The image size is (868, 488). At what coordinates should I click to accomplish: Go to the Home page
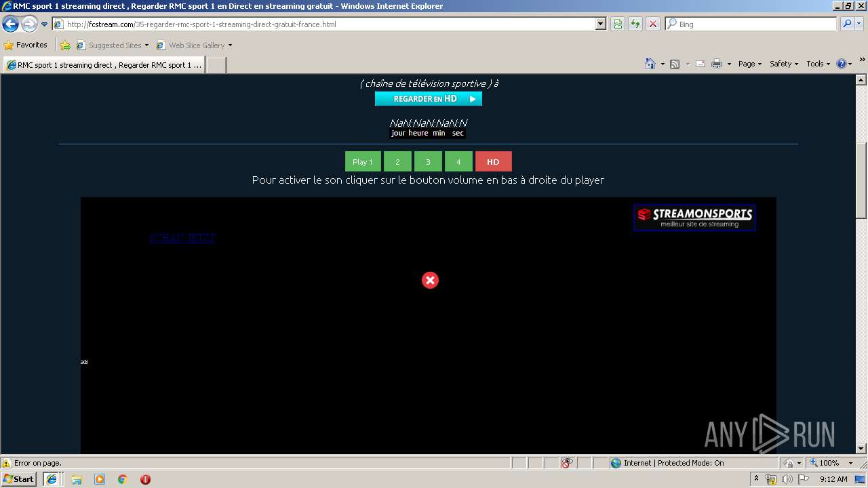[x=650, y=64]
